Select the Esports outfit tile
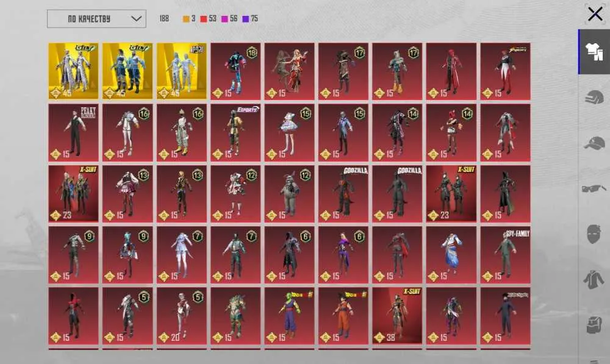The height and width of the screenshot is (364, 610). [235, 132]
